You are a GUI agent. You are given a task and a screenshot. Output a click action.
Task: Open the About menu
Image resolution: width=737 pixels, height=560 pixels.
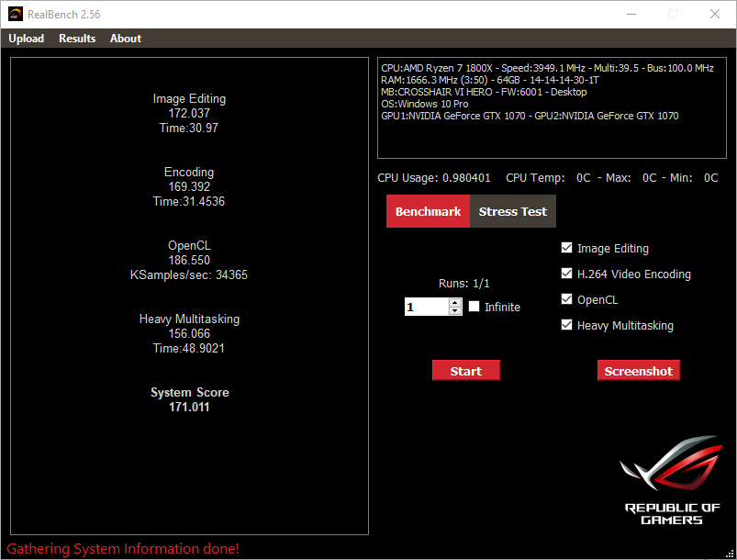pos(126,39)
